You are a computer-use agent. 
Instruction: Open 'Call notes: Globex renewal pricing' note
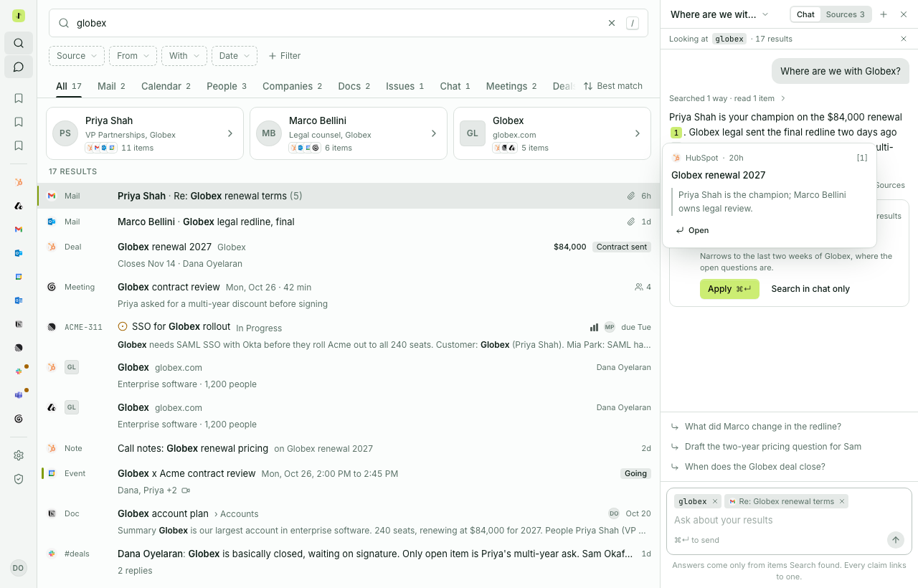tap(349, 448)
